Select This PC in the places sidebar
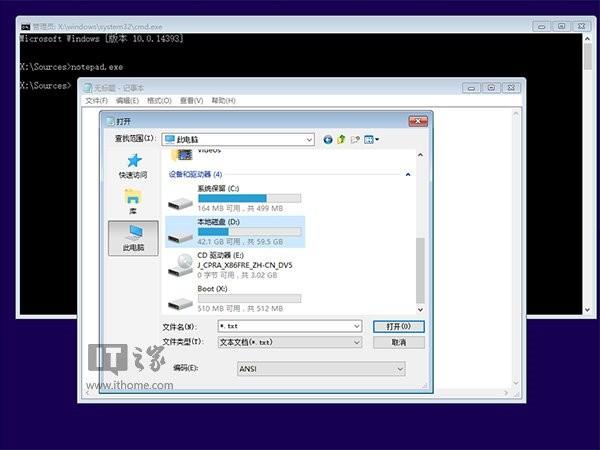Image resolution: width=600 pixels, height=450 pixels. (133, 237)
